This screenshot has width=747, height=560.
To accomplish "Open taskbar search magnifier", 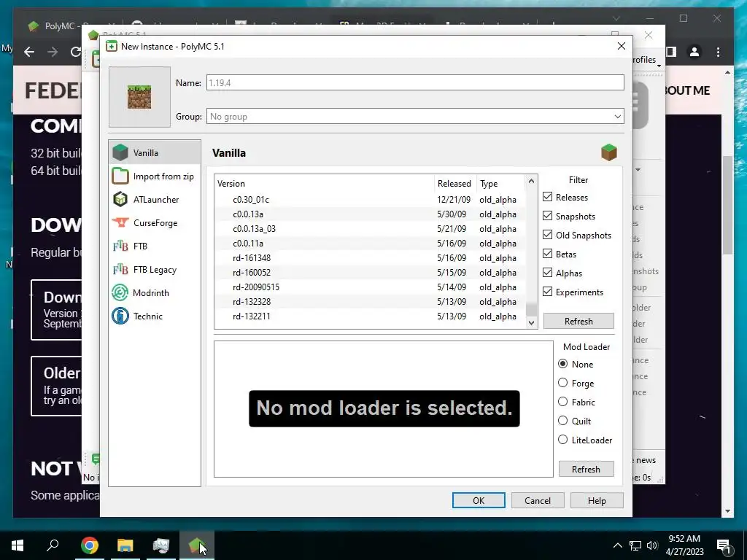I will [53, 545].
